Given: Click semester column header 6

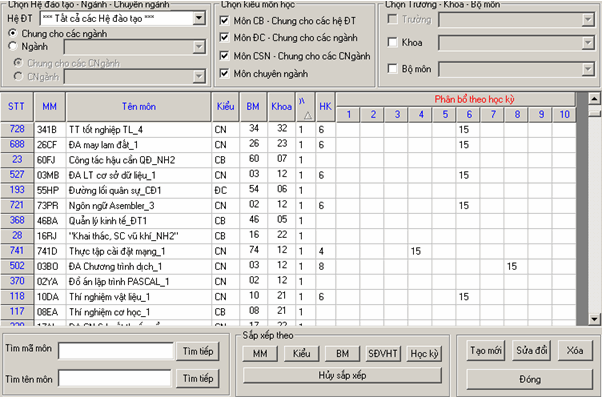Looking at the screenshot, I should 469,114.
